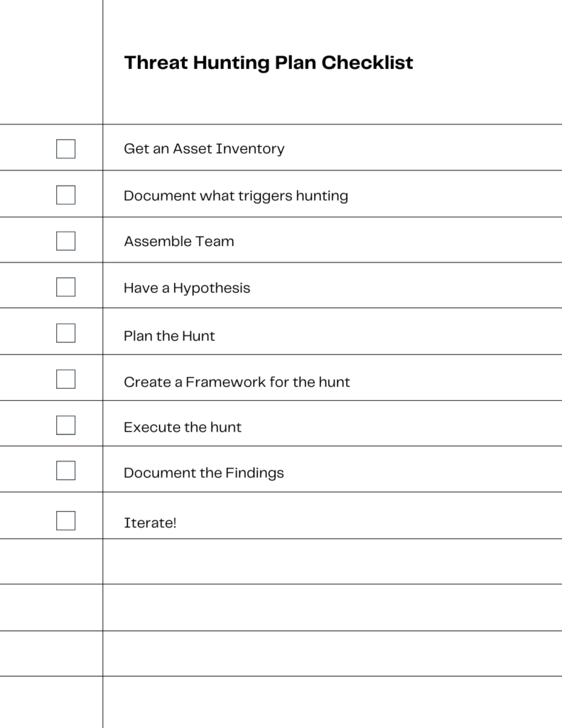
Task: Check the Have a Hypothesis box
Action: click(66, 287)
